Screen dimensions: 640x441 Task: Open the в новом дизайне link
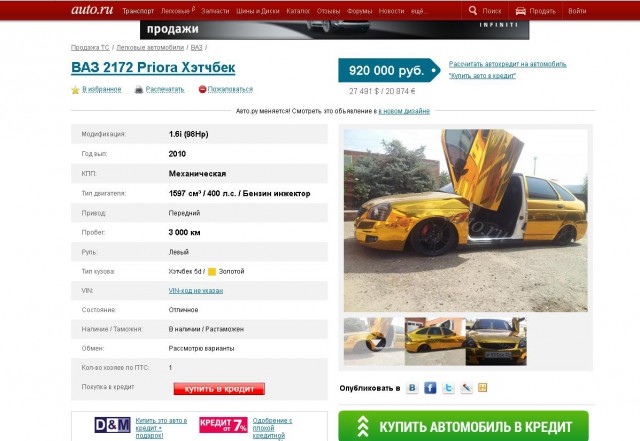pyautogui.click(x=404, y=111)
